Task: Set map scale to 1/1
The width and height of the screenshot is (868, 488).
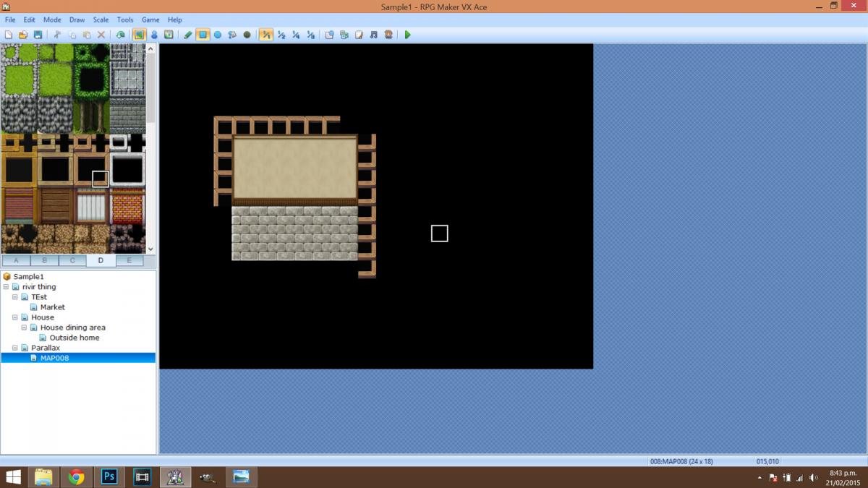Action: point(266,34)
